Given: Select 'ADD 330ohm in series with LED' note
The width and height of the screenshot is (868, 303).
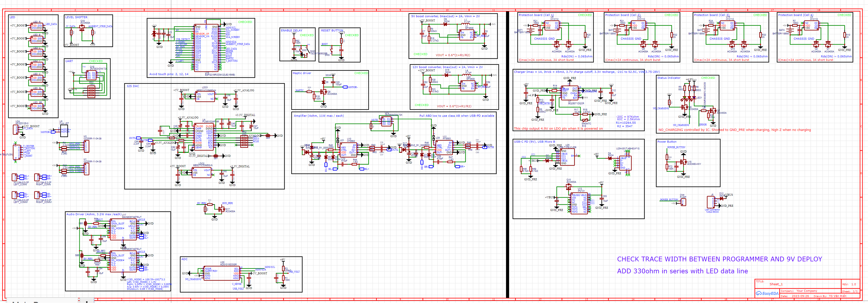Looking at the screenshot, I should pos(682,271).
